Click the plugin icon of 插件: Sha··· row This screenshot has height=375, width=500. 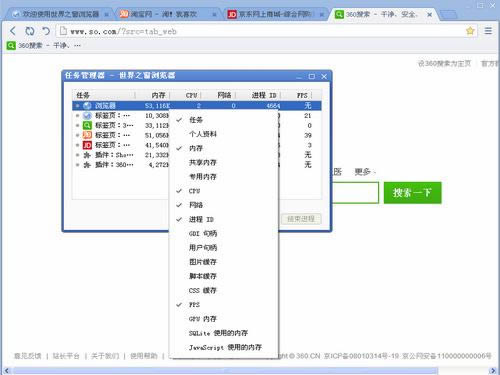(87, 155)
